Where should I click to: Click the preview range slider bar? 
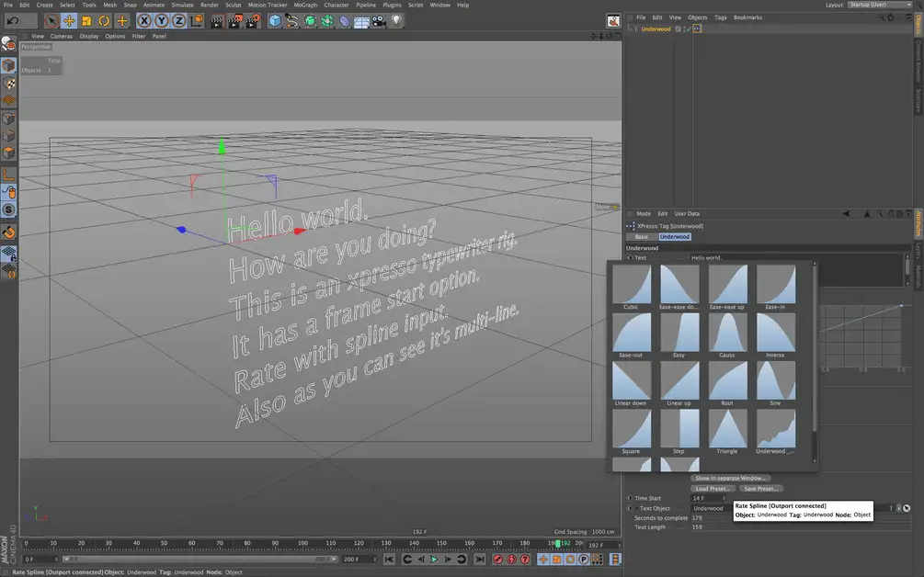coord(200,560)
